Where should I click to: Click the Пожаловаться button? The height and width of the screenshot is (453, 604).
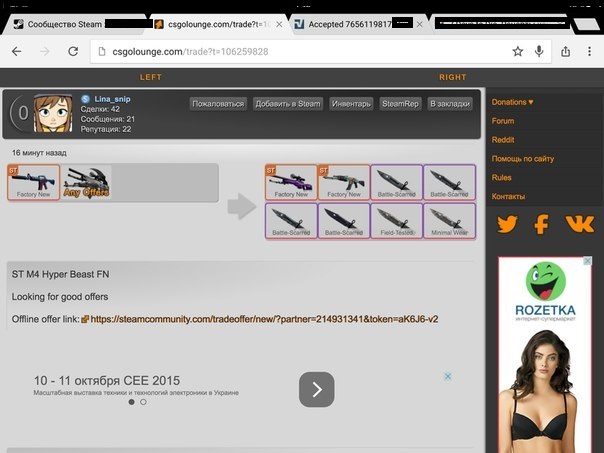point(218,104)
